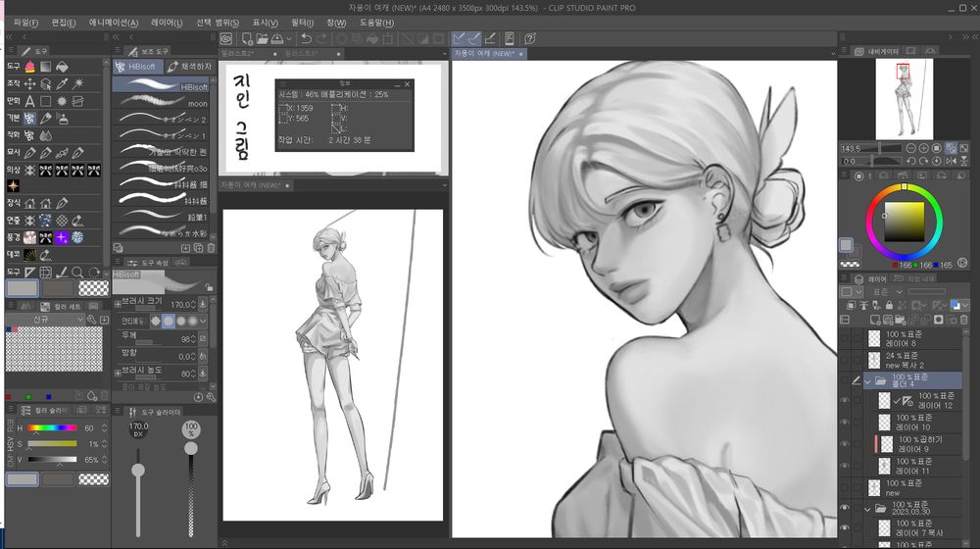Open the 필터(I) menu
Screen dimensions: 980x549
coord(302,23)
